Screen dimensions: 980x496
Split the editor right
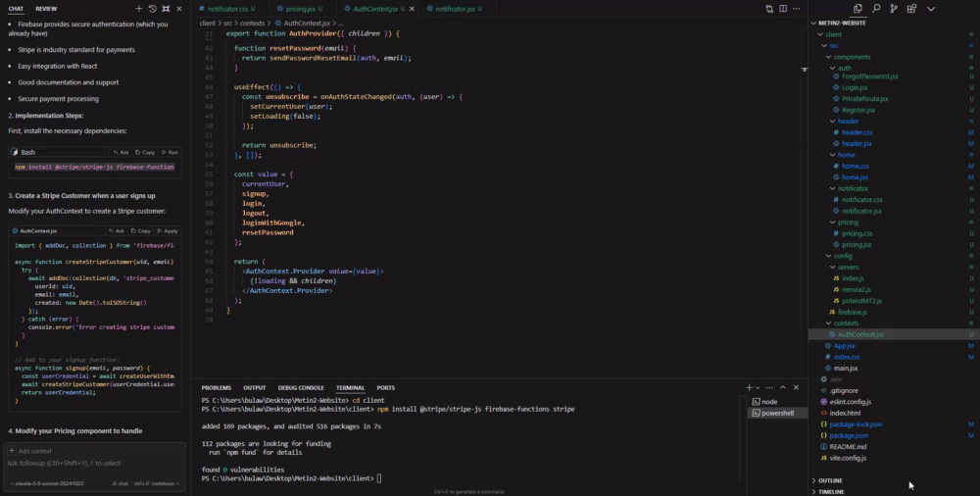pos(782,9)
